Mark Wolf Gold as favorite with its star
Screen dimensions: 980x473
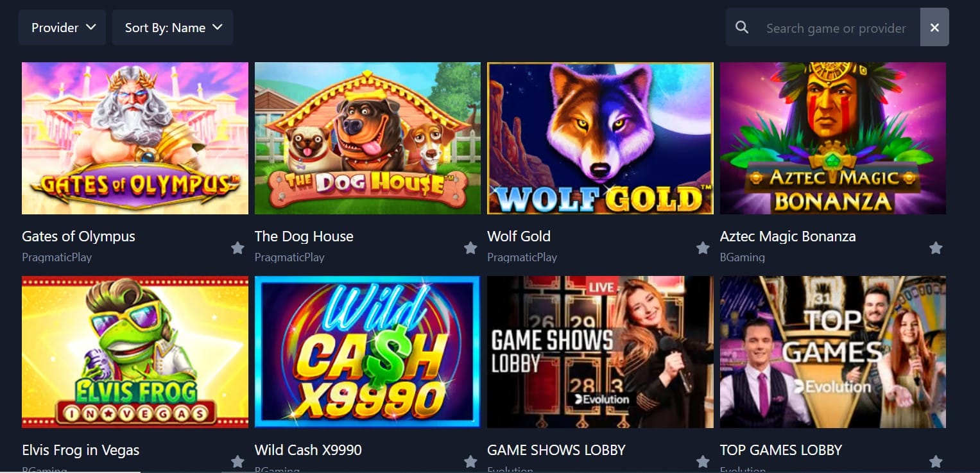click(703, 248)
